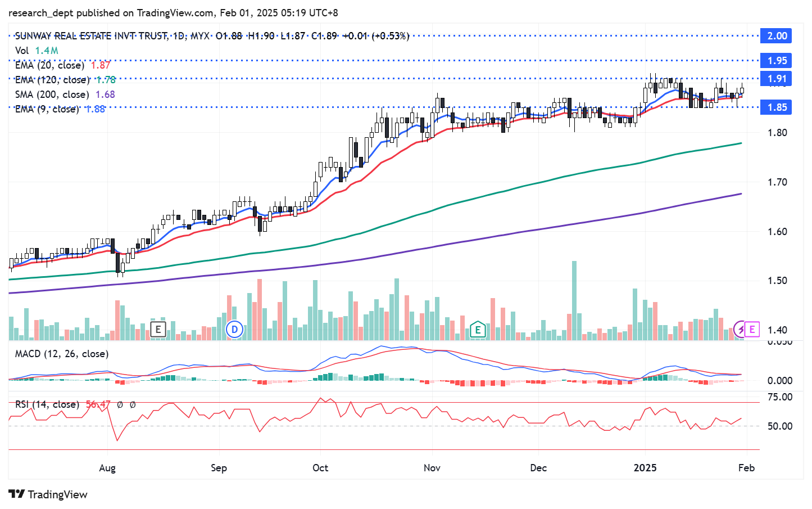This screenshot has height=509, width=812.
Task: Click the RSI (14, close) label
Action: tap(47, 404)
